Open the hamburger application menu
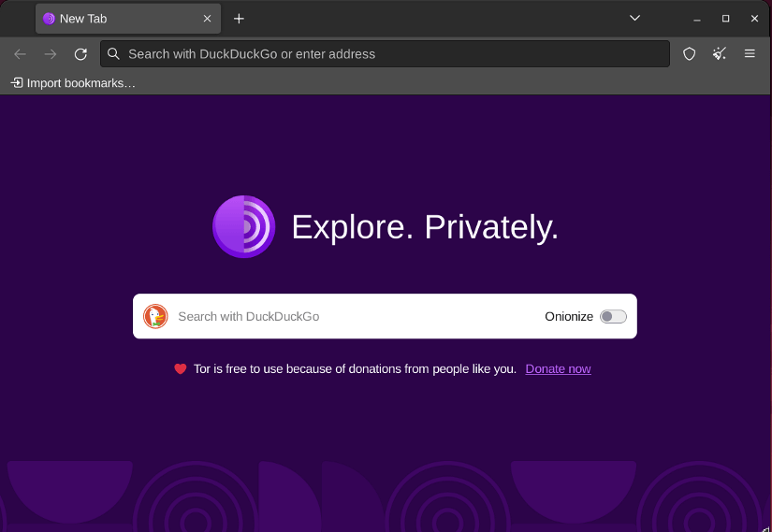Screen dimensions: 772x532 point(750,53)
